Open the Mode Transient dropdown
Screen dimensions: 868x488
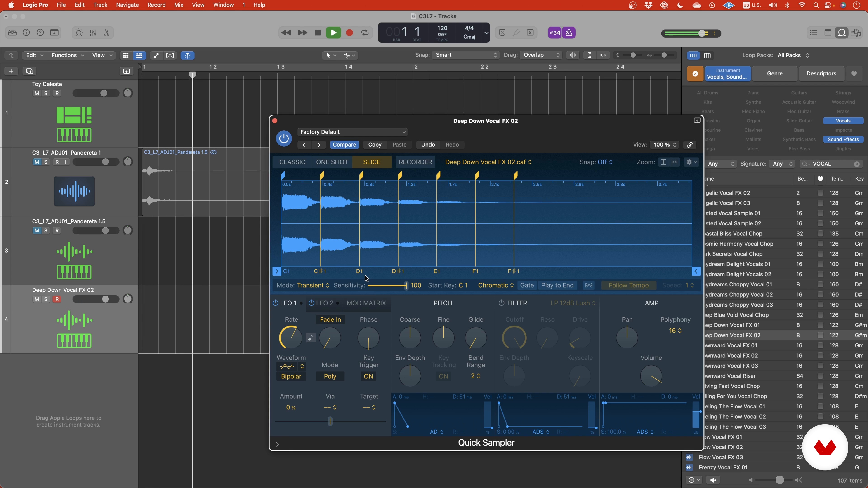(313, 286)
